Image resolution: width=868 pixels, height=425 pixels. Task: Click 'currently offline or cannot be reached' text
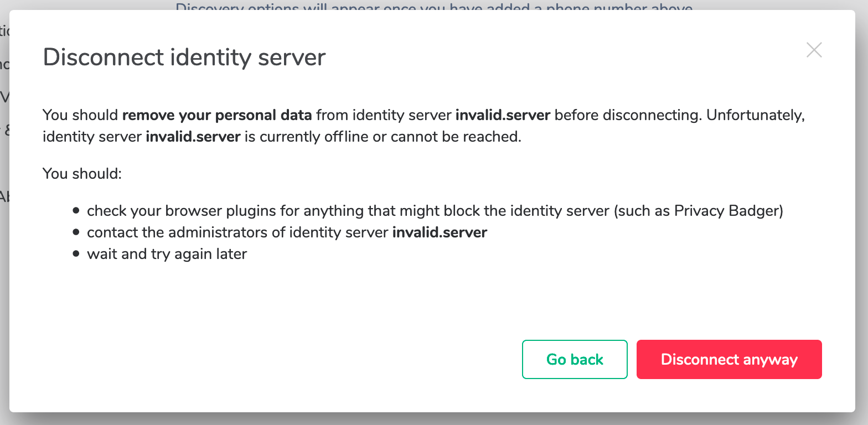click(x=390, y=137)
